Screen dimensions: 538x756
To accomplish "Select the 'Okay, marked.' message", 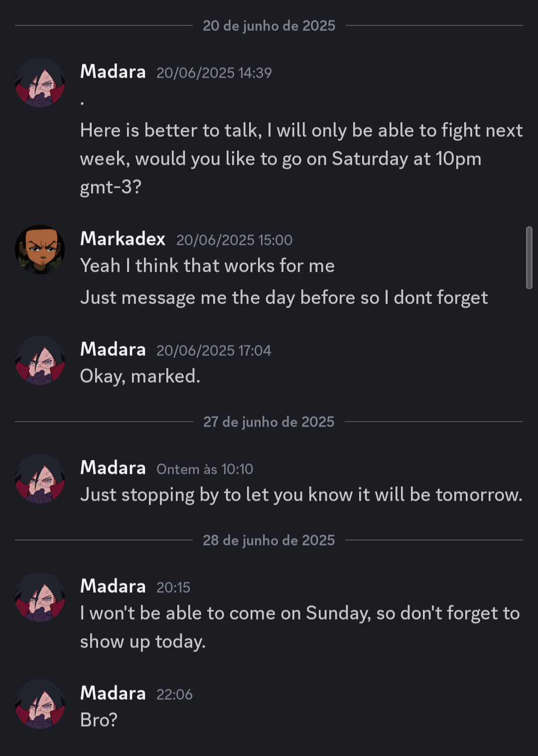I will point(140,376).
